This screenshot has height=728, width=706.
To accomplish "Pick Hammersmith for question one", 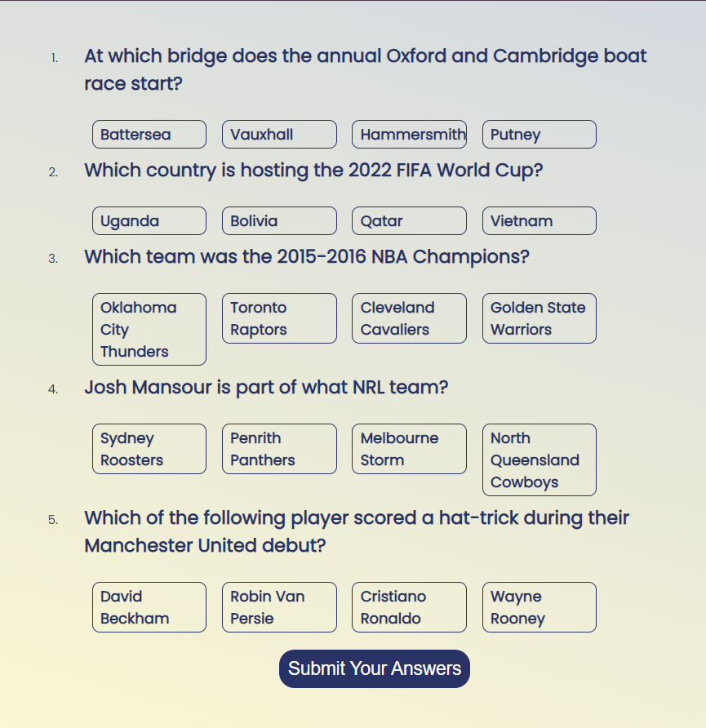I will (409, 134).
